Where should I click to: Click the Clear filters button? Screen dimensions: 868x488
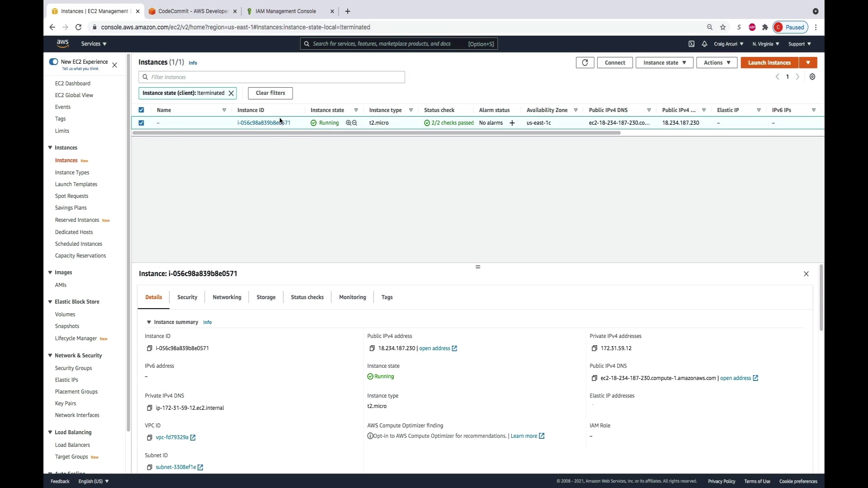click(x=270, y=93)
